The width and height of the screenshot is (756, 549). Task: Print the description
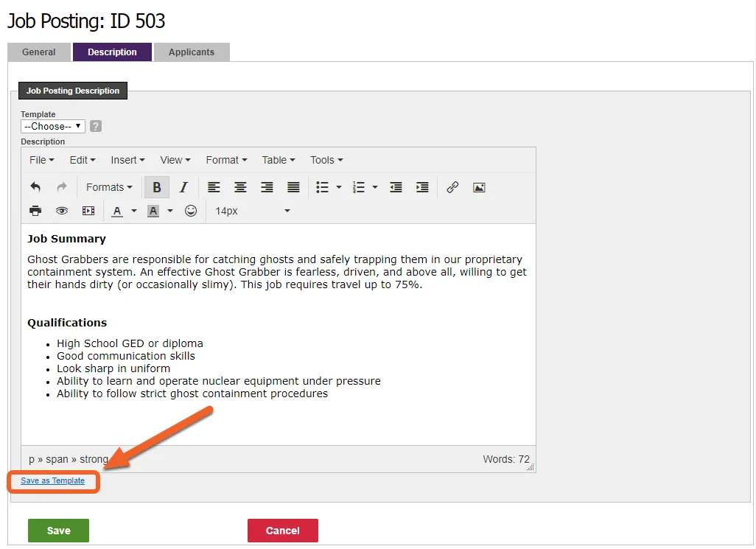(35, 211)
